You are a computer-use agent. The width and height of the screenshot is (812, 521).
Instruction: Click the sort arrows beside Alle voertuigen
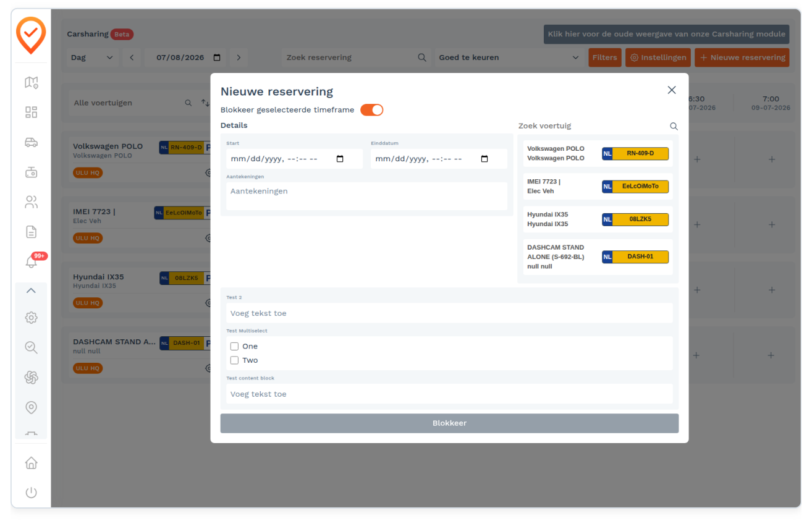[205, 103]
